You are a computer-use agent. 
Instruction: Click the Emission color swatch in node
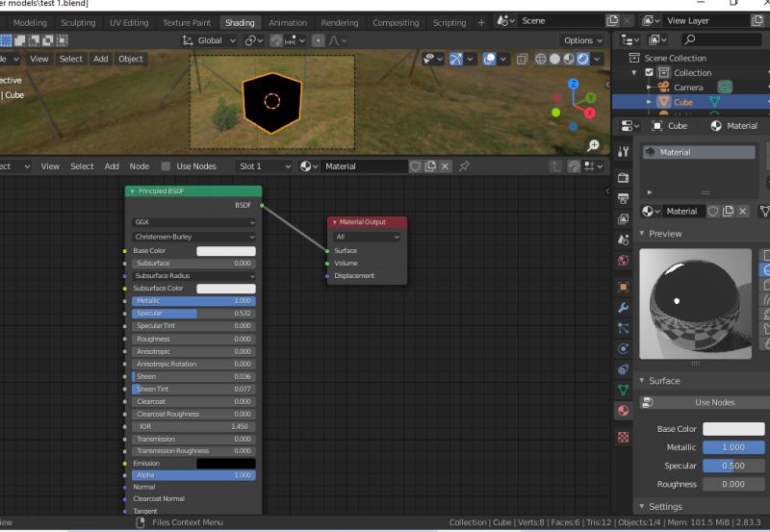pos(226,464)
